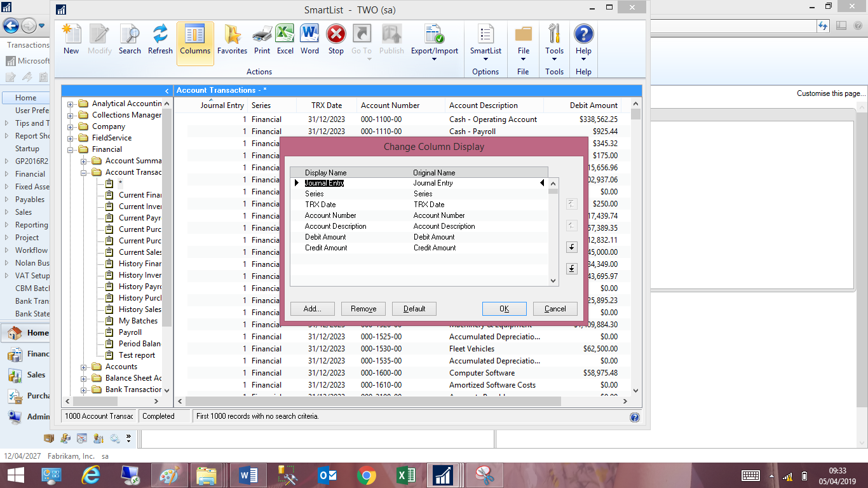Click the Add... button in dialog

(313, 309)
